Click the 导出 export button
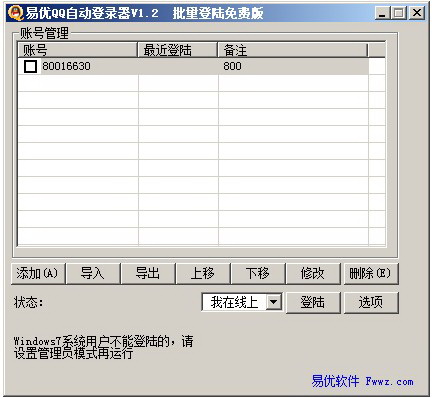432x398 pixels. point(148,274)
